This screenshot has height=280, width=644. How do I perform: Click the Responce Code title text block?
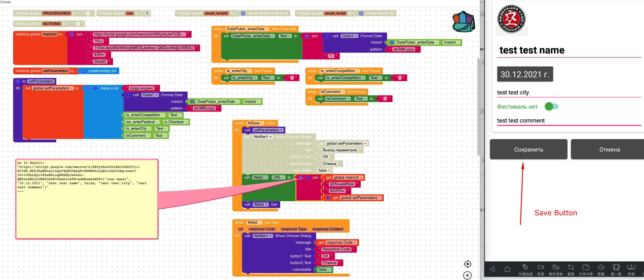tap(336, 249)
